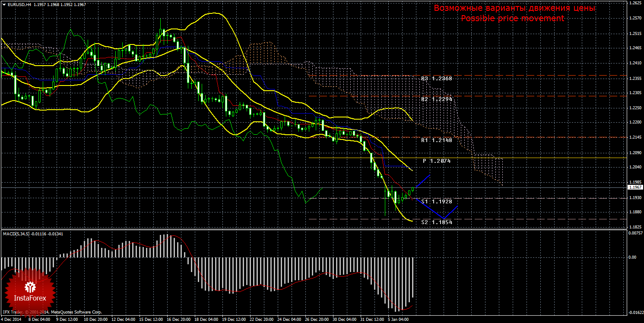Screen dimensions: 644x323
Task: Select the R2 1.2294 resistance label
Action: tap(436, 99)
